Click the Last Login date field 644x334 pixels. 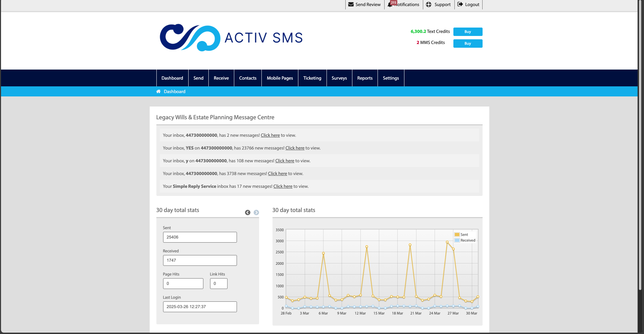[200, 306]
